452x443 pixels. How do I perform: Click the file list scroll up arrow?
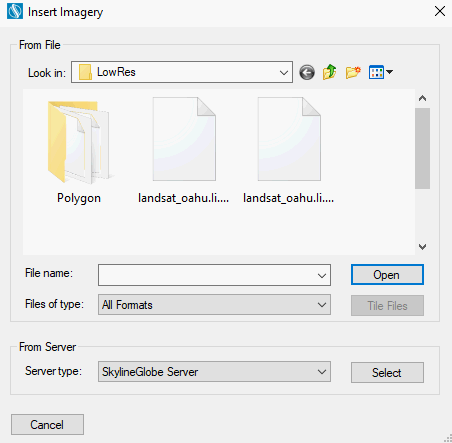(422, 98)
